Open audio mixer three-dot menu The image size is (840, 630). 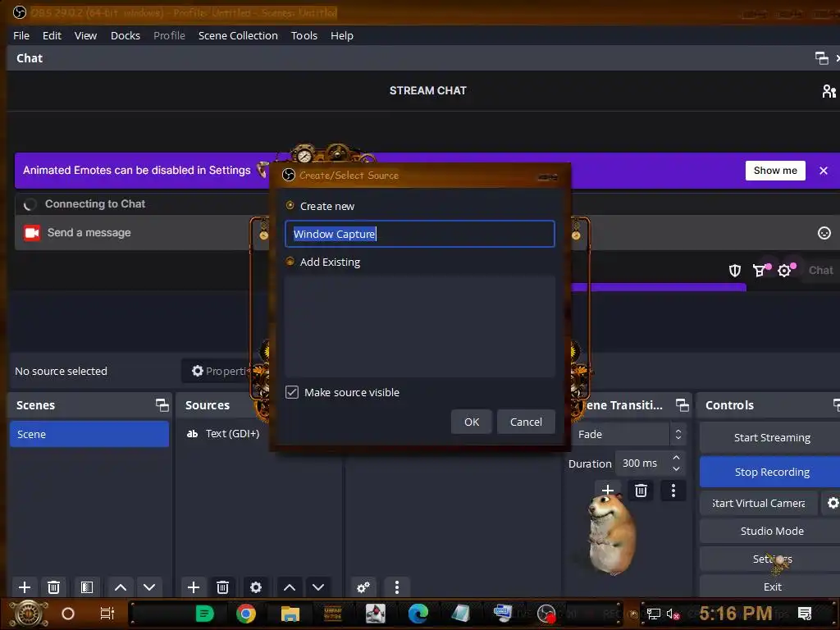click(x=397, y=587)
